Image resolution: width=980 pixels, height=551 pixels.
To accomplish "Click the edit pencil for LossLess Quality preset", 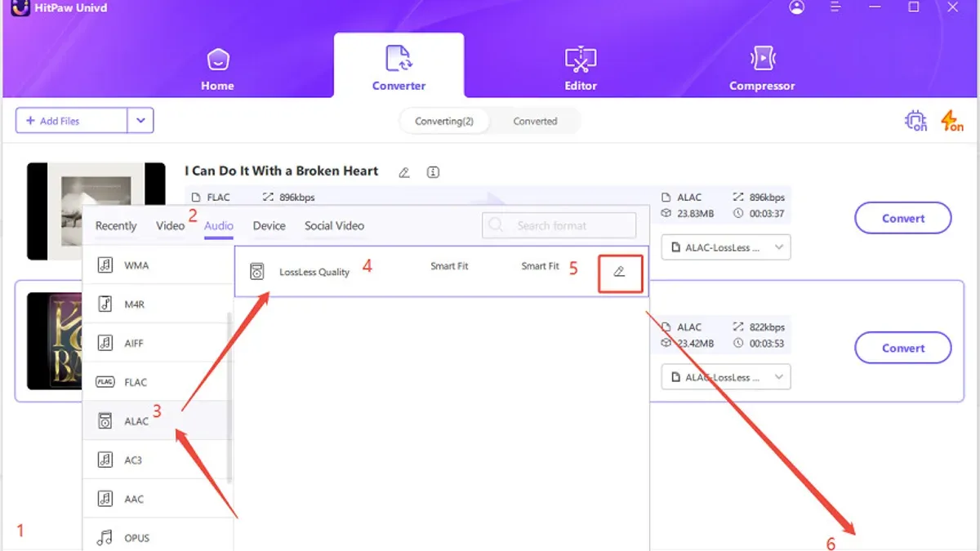I will [620, 272].
